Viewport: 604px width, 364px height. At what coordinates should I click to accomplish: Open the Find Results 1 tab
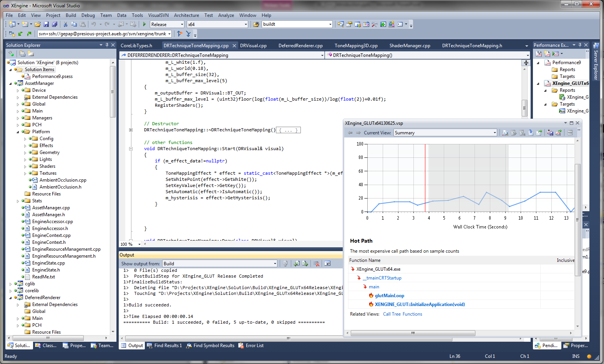click(164, 346)
